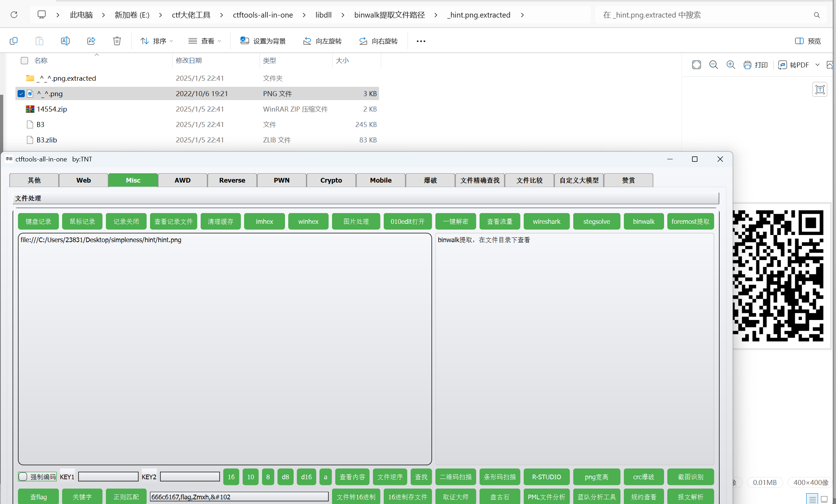Open the 排序 sort dropdown
Screen dimensions: 836x504
157,41
